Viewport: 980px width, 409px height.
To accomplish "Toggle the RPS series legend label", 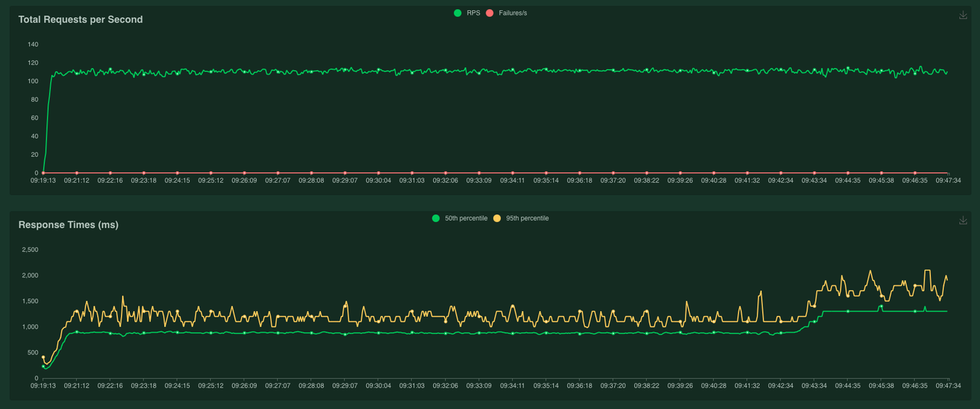I will point(473,13).
